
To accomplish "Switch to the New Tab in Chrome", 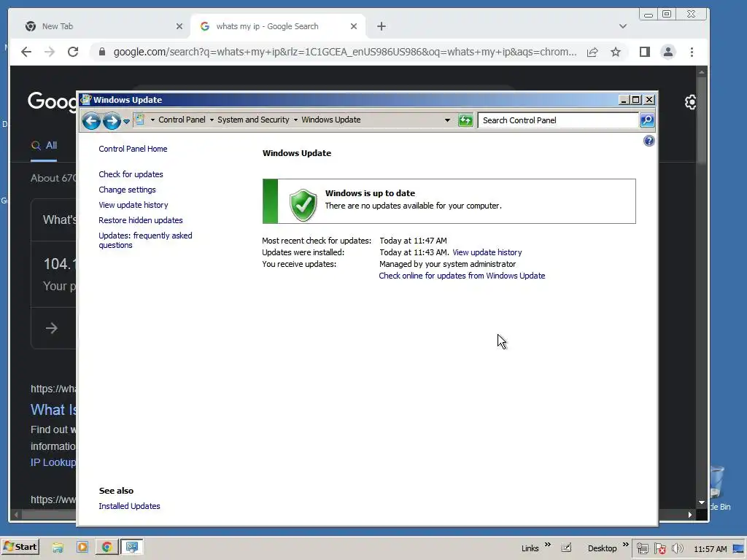I will click(x=98, y=26).
